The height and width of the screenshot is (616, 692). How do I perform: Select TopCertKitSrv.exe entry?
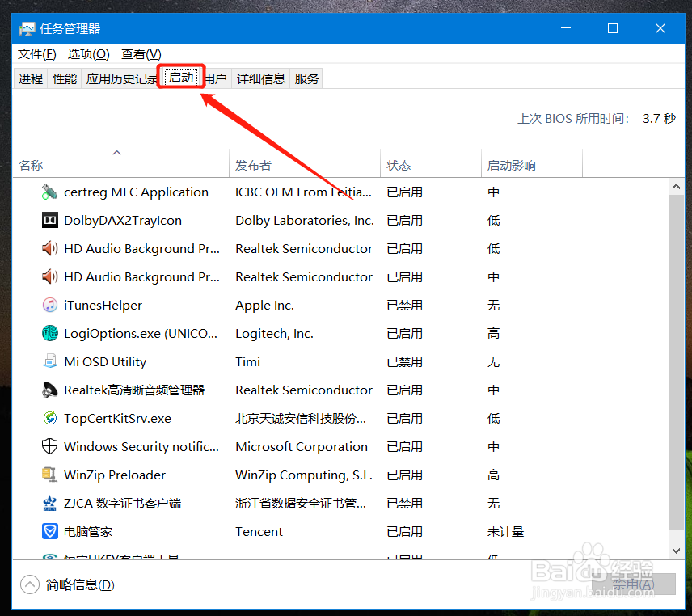coord(117,418)
